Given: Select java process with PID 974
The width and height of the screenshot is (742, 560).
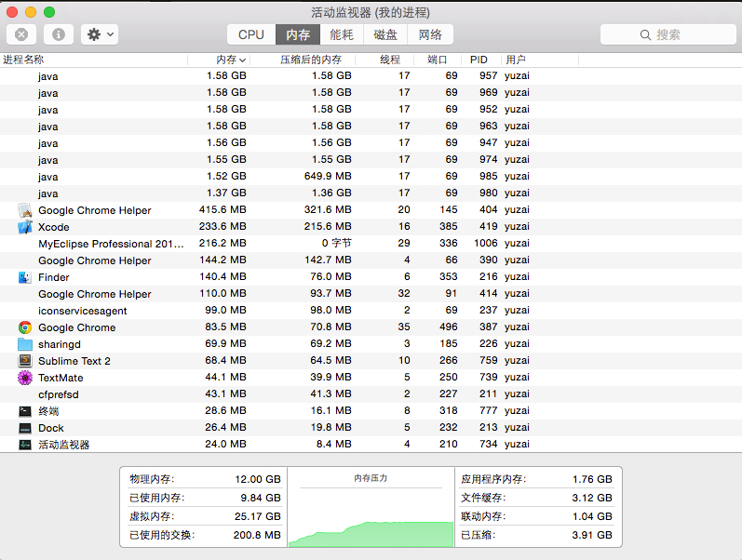Looking at the screenshot, I should 371,159.
